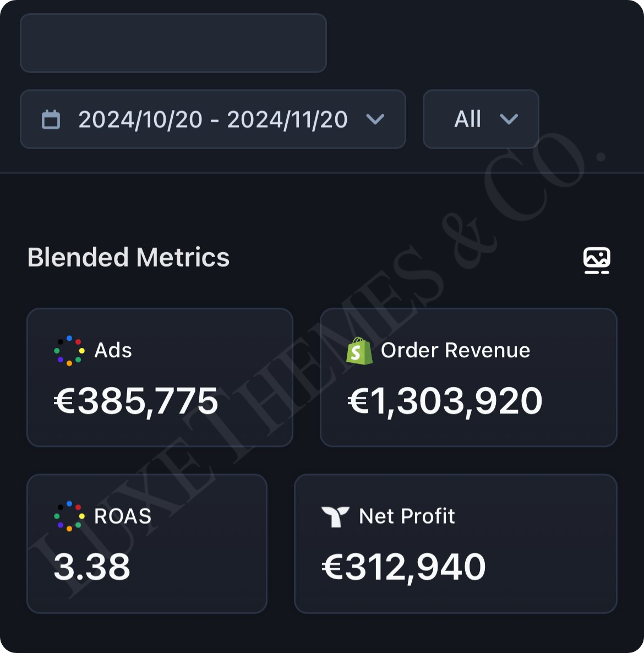Click the calendar icon in date picker
Screen dimensions: 644x653
(51, 119)
